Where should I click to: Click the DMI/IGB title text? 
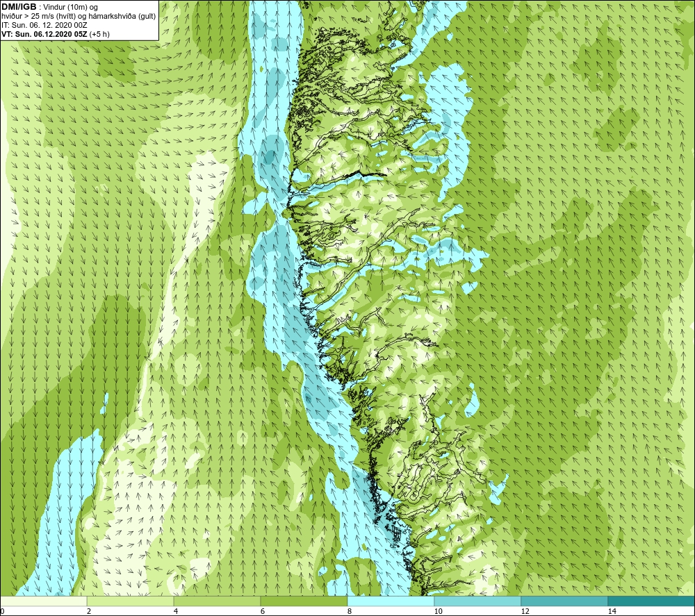point(19,7)
